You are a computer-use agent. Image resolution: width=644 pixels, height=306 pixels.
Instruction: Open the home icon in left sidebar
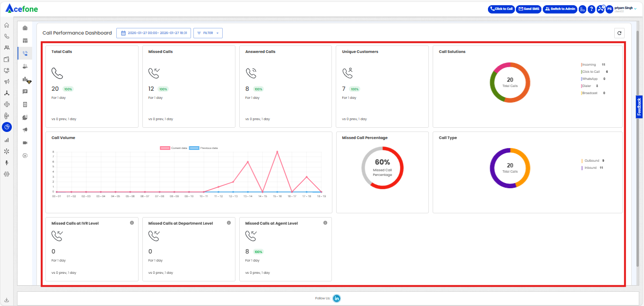[x=7, y=25]
